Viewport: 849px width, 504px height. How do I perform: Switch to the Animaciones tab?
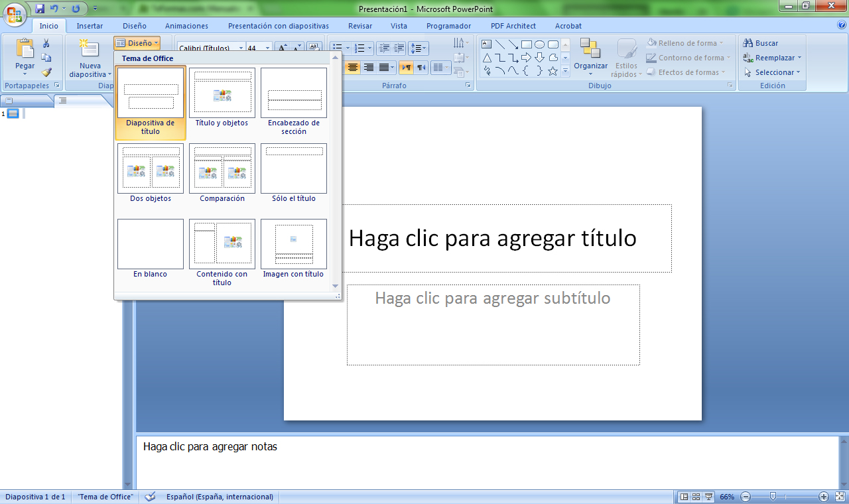tap(186, 26)
